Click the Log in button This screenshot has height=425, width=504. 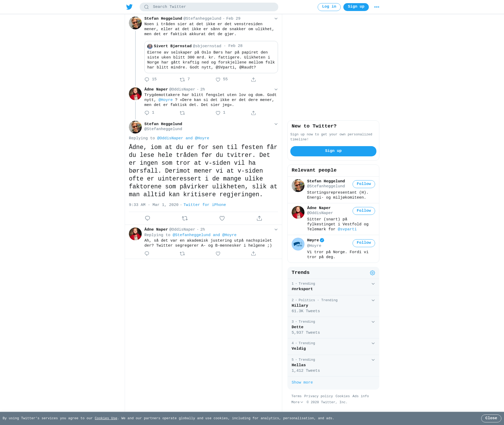(x=329, y=7)
